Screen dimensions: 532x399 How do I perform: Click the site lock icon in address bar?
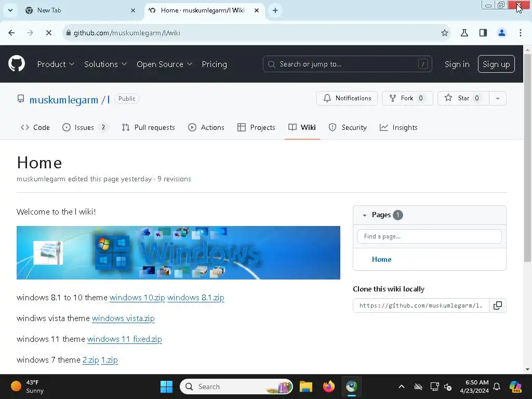[x=69, y=33]
